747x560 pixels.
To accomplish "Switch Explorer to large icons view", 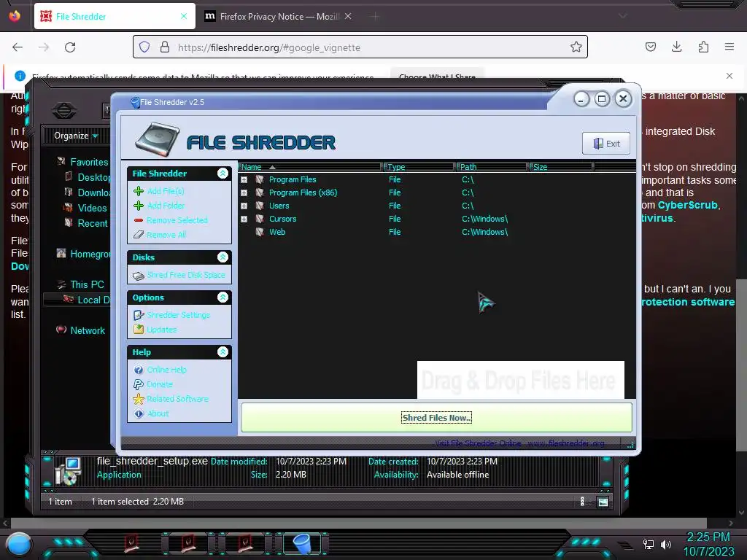I will 603,502.
